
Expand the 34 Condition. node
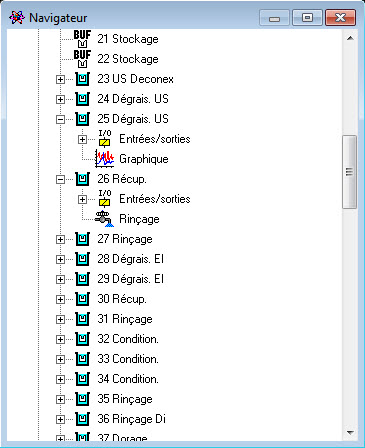pyautogui.click(x=60, y=379)
